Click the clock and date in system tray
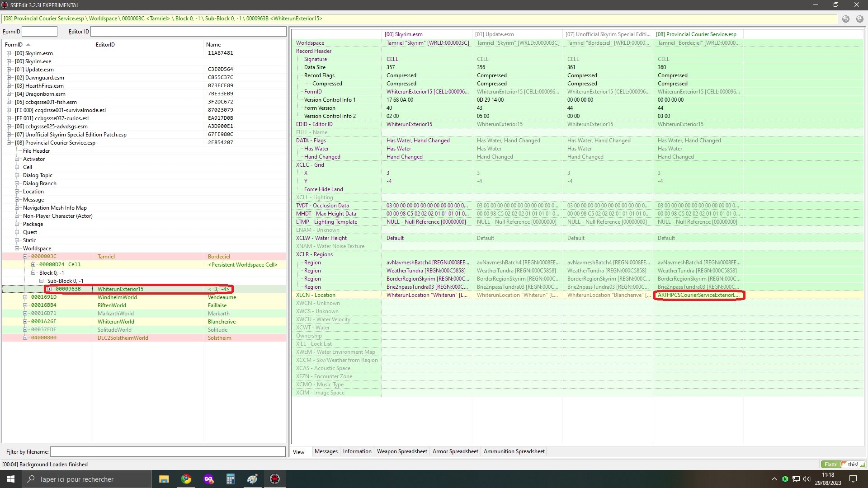 point(828,479)
